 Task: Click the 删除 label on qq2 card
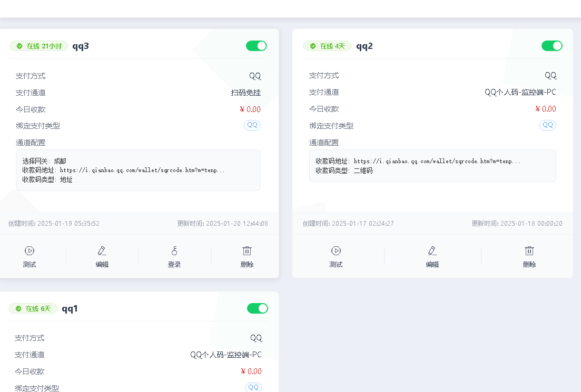point(529,264)
